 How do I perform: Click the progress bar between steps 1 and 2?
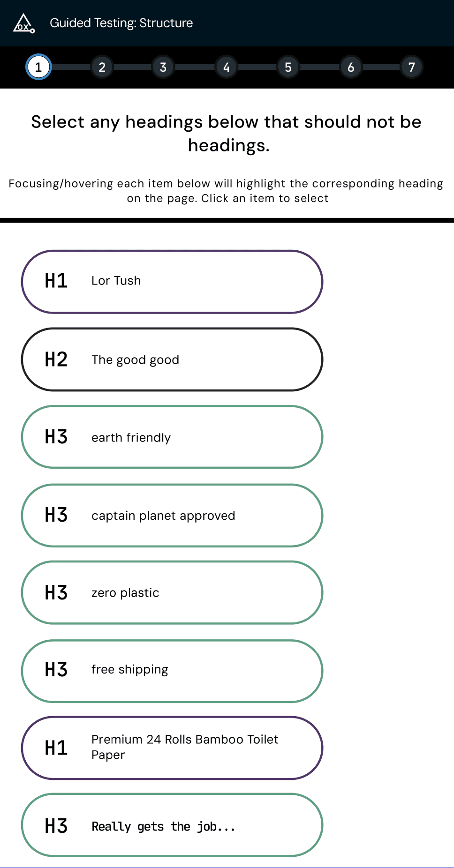[70, 67]
